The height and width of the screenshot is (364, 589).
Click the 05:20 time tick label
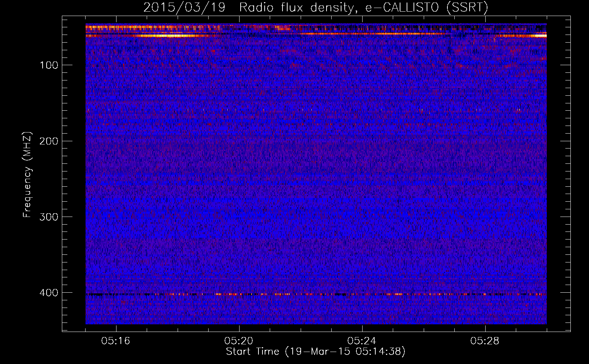(x=239, y=341)
